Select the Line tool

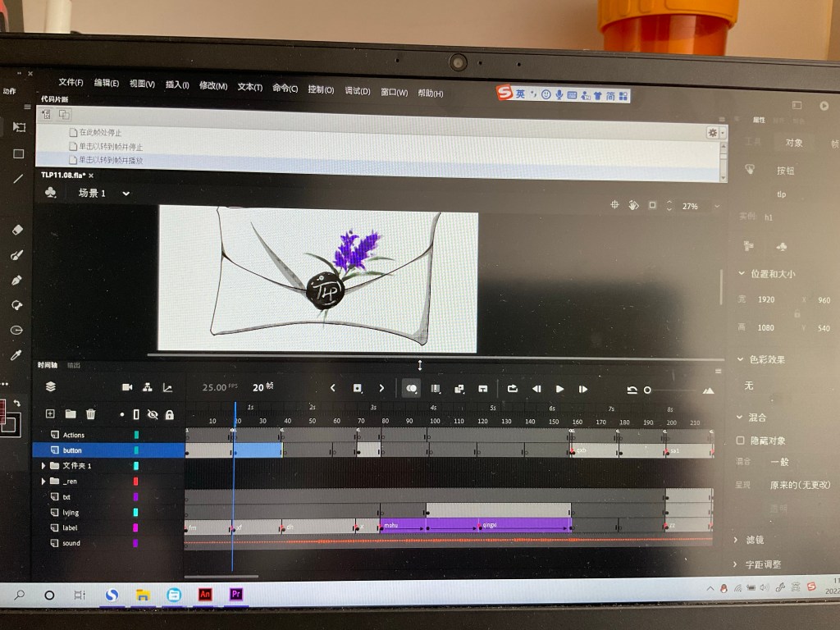click(18, 179)
